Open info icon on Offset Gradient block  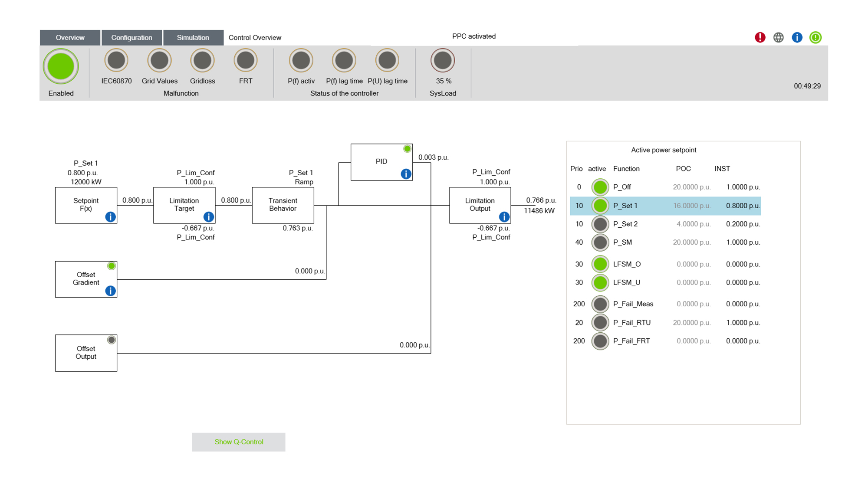point(111,291)
